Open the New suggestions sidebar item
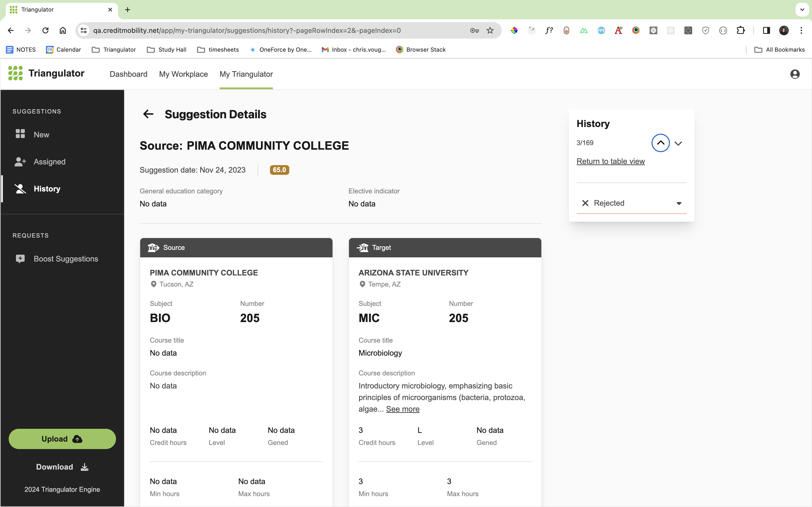 41,134
